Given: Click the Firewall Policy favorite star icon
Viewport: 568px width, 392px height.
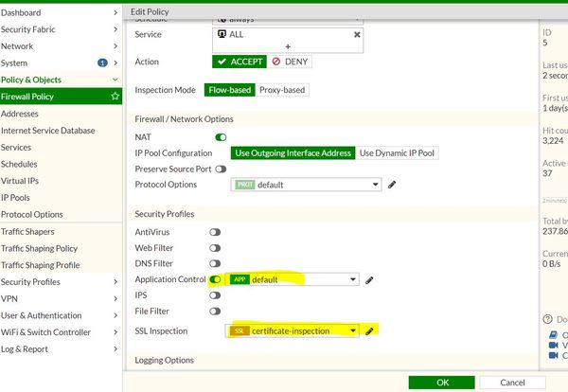Looking at the screenshot, I should tap(115, 97).
